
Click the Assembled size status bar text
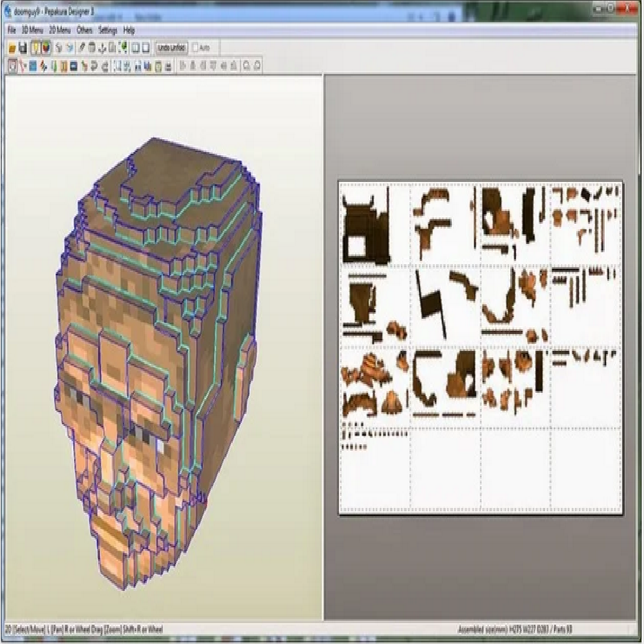tap(515, 630)
